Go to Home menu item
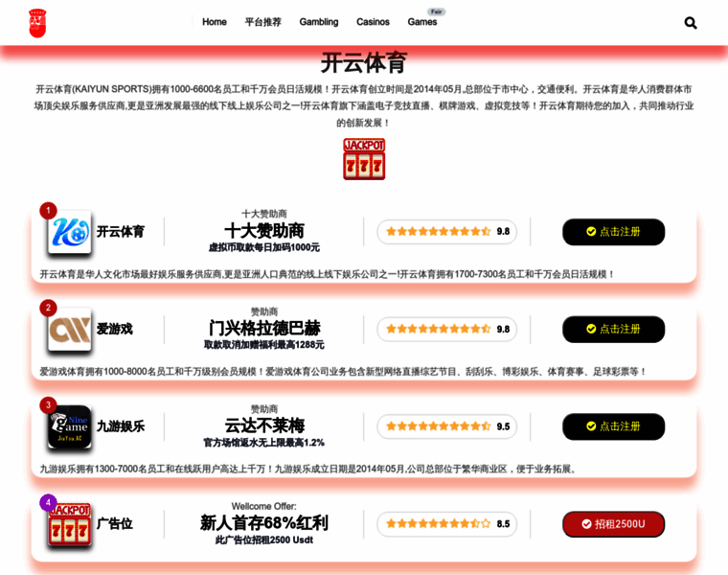Viewport: 728px width, 575px height. click(215, 22)
